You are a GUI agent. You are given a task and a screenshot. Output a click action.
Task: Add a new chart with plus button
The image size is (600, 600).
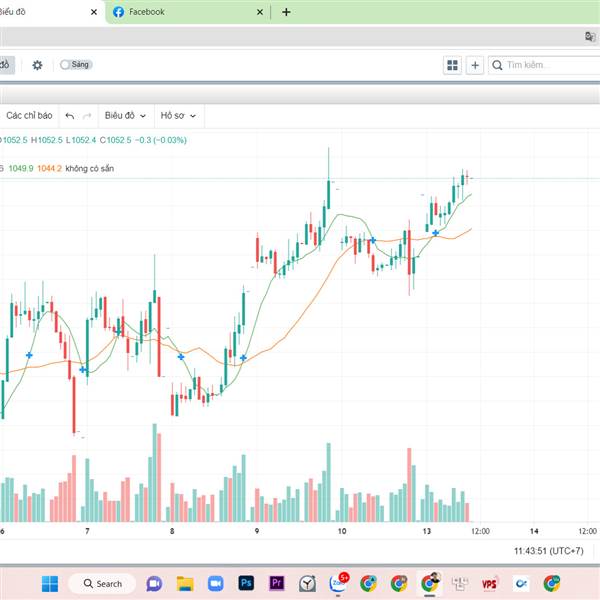click(475, 65)
